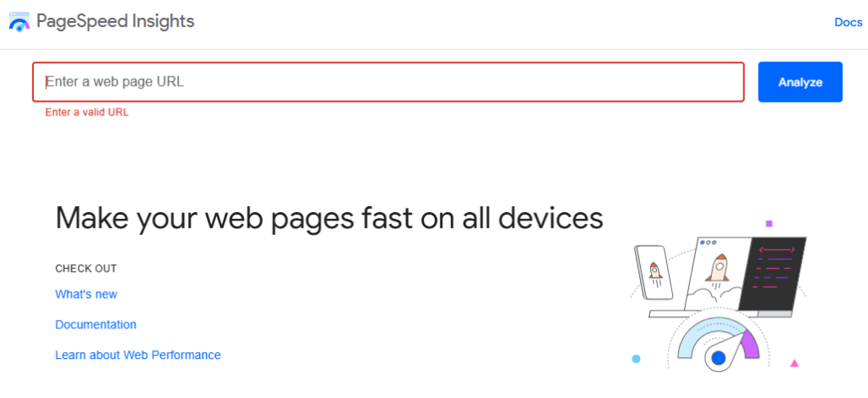The image size is (868, 398).
Task: Open Learn about Web Performance link
Action: 138,355
